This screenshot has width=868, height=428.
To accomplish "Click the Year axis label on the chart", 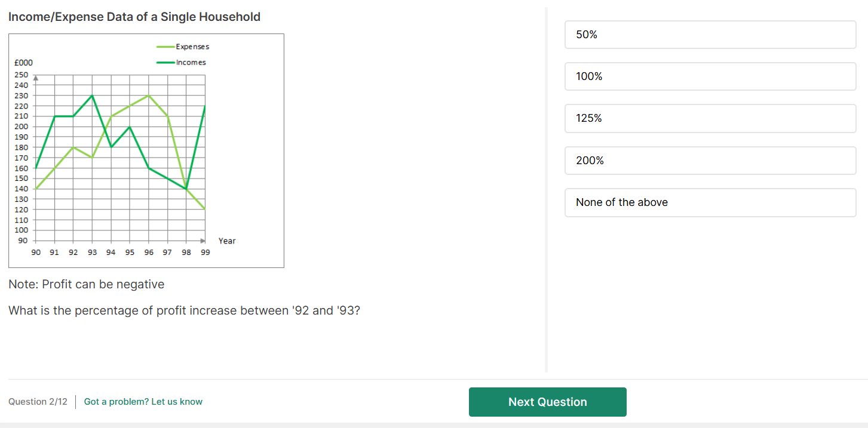I will pos(227,241).
